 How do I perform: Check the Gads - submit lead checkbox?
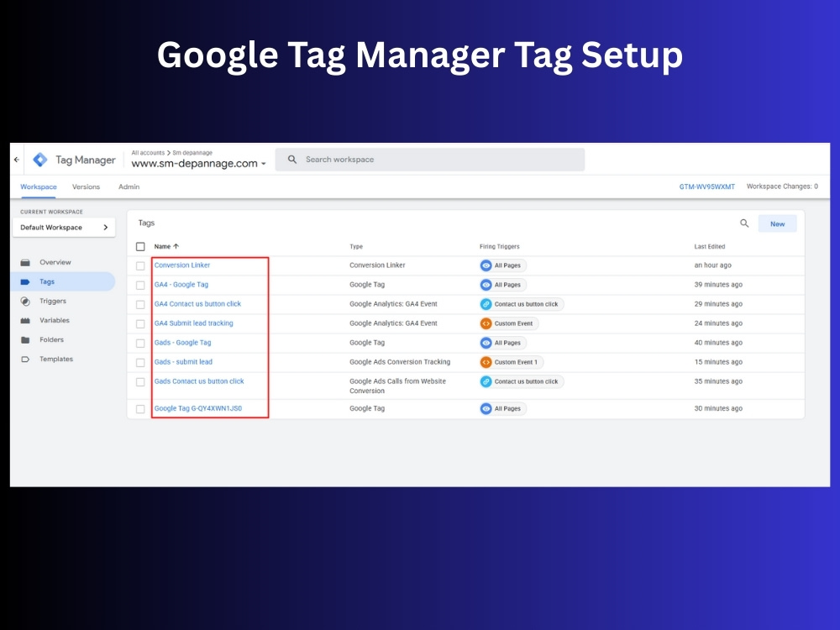[x=140, y=362]
